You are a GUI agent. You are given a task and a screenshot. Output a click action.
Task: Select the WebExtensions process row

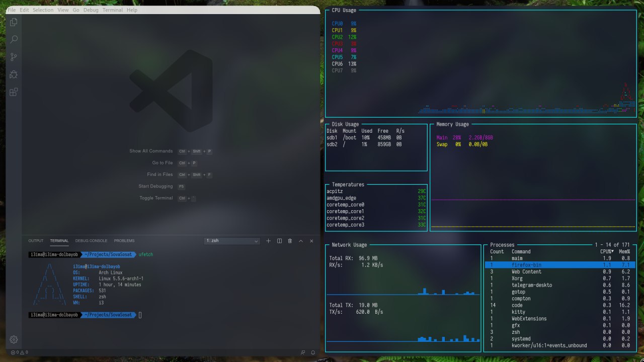click(560, 319)
